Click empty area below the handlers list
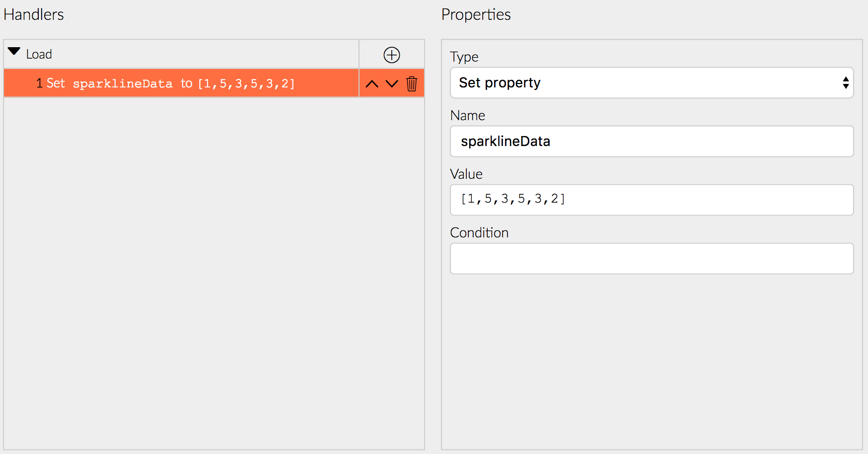 click(x=214, y=273)
